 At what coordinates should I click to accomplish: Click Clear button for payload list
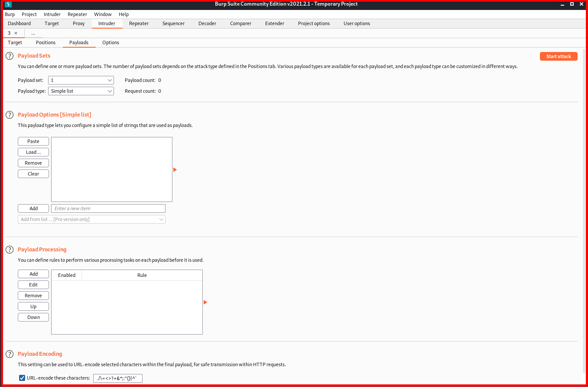33,174
